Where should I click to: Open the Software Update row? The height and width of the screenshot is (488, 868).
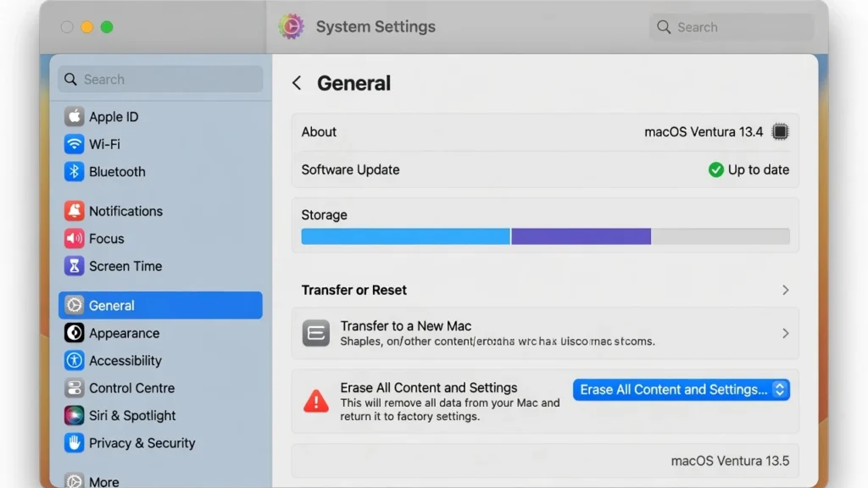(545, 169)
